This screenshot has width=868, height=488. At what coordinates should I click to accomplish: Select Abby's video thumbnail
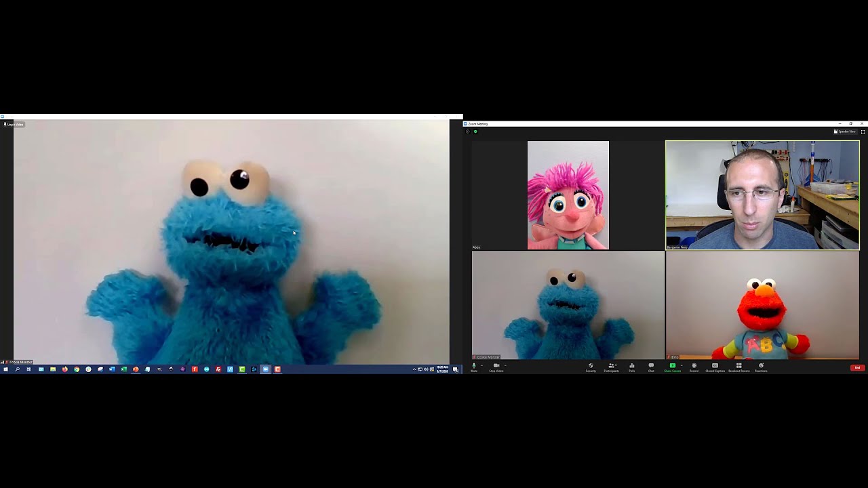pos(568,195)
